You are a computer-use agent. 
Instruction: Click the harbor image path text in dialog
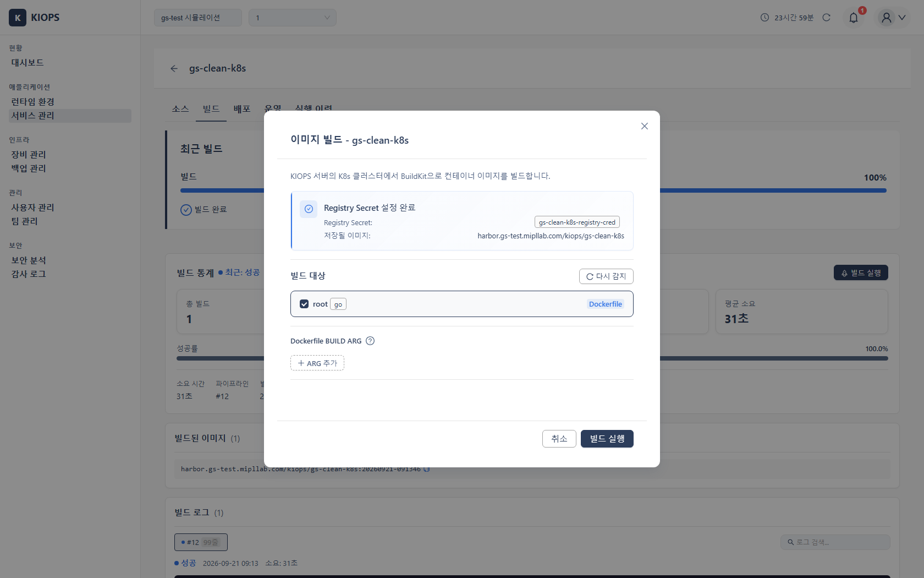coord(551,236)
